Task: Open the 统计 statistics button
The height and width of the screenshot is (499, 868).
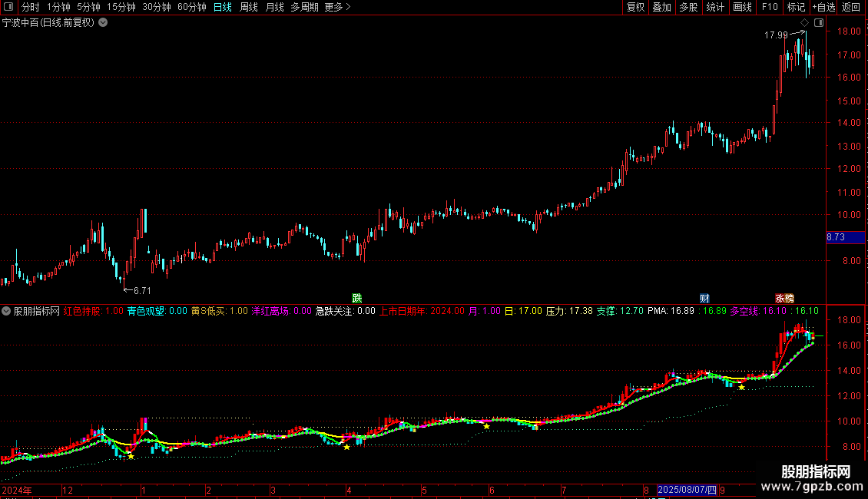Action: pos(715,7)
